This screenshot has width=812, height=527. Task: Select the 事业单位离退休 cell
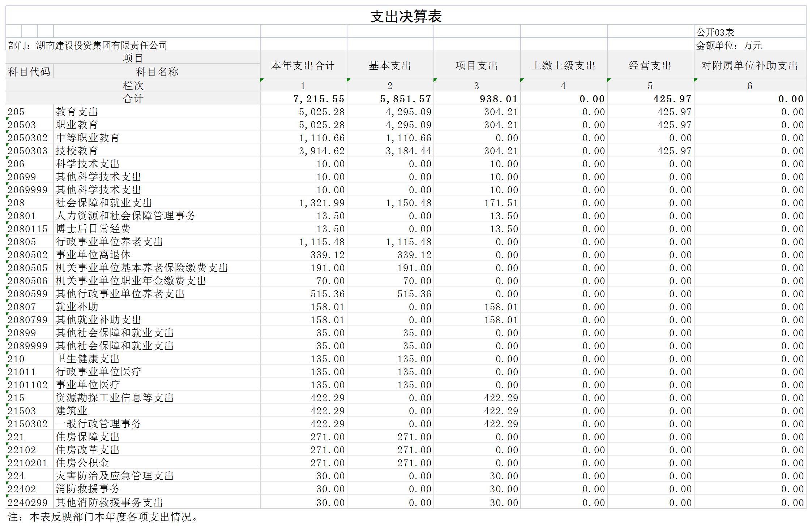[x=157, y=255]
